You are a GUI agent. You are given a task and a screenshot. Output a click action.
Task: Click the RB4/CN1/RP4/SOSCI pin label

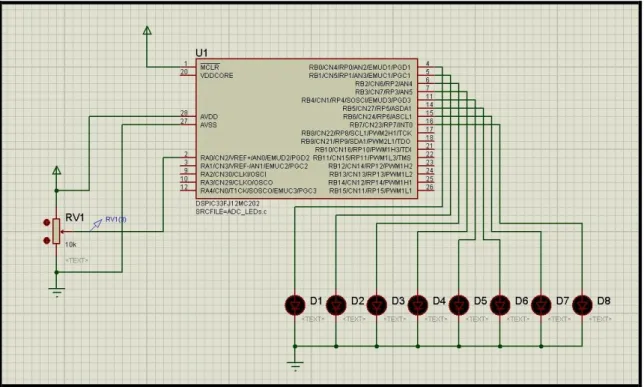(356, 100)
